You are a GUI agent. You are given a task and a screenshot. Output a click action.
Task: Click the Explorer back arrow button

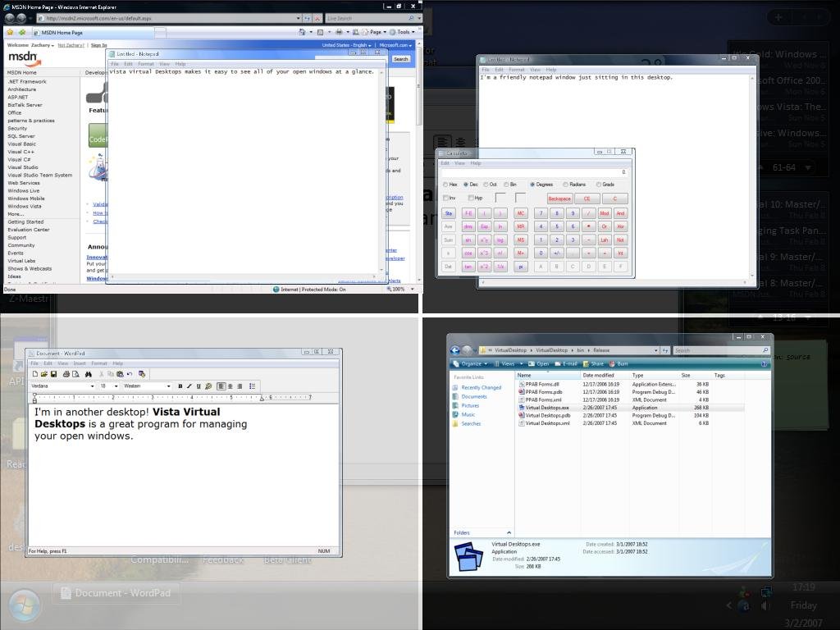[455, 350]
